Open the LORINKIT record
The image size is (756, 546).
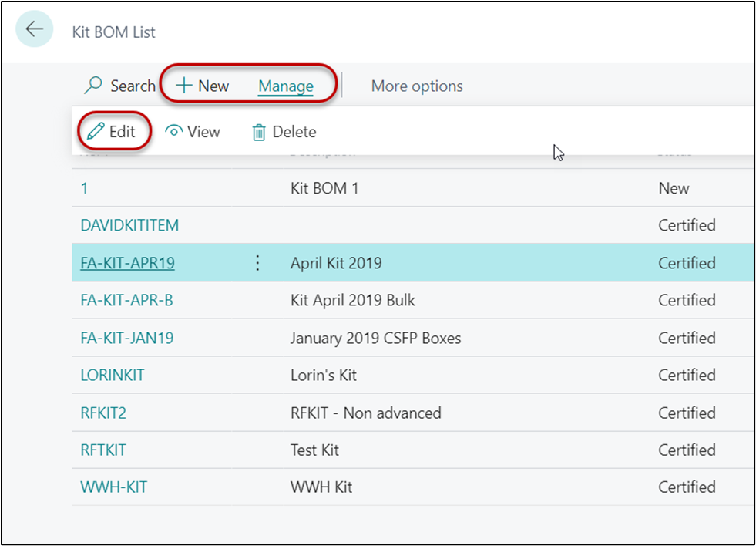112,376
